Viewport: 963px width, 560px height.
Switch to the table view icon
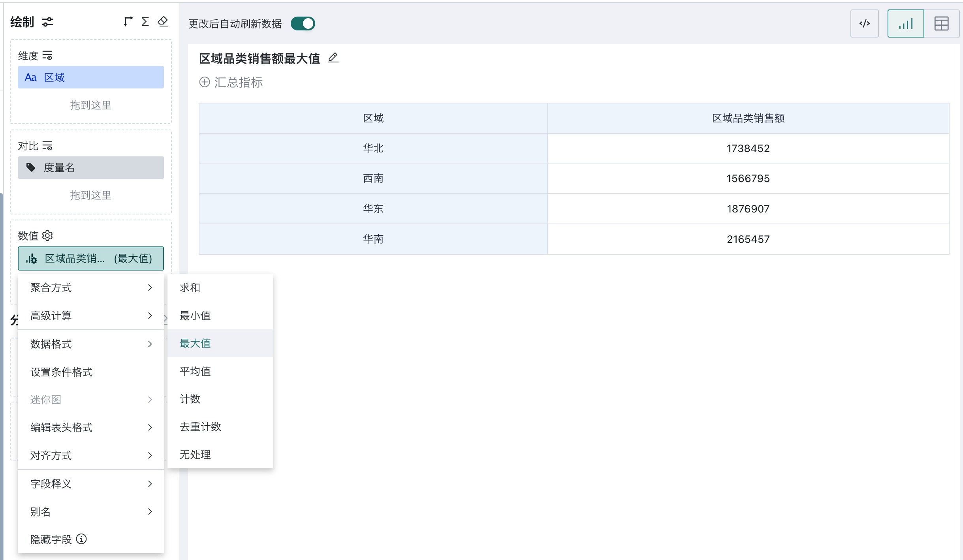[942, 24]
